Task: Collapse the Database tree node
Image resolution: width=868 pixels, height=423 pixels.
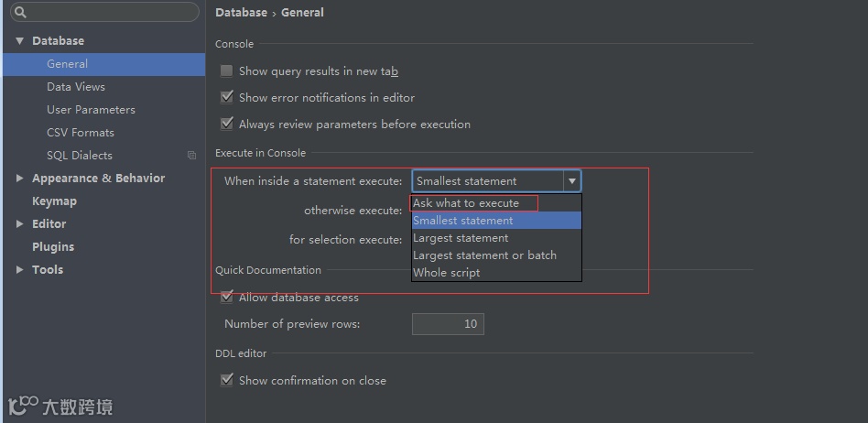Action: [x=19, y=41]
